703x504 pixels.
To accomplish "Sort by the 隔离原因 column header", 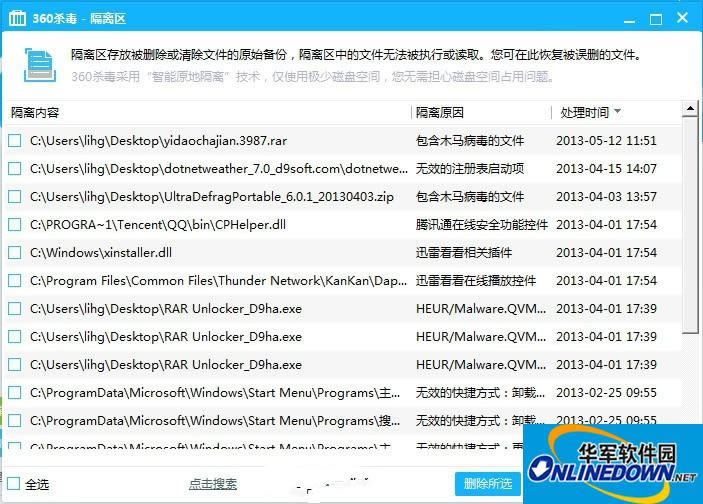I will tap(439, 113).
